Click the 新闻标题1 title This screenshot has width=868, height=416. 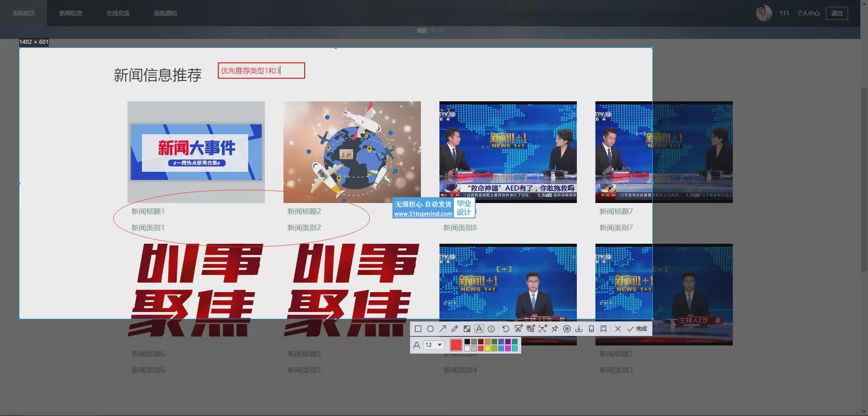pos(148,211)
